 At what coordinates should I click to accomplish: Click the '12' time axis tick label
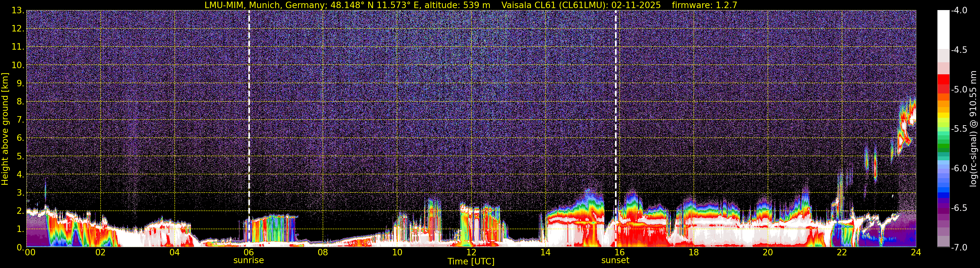471,252
